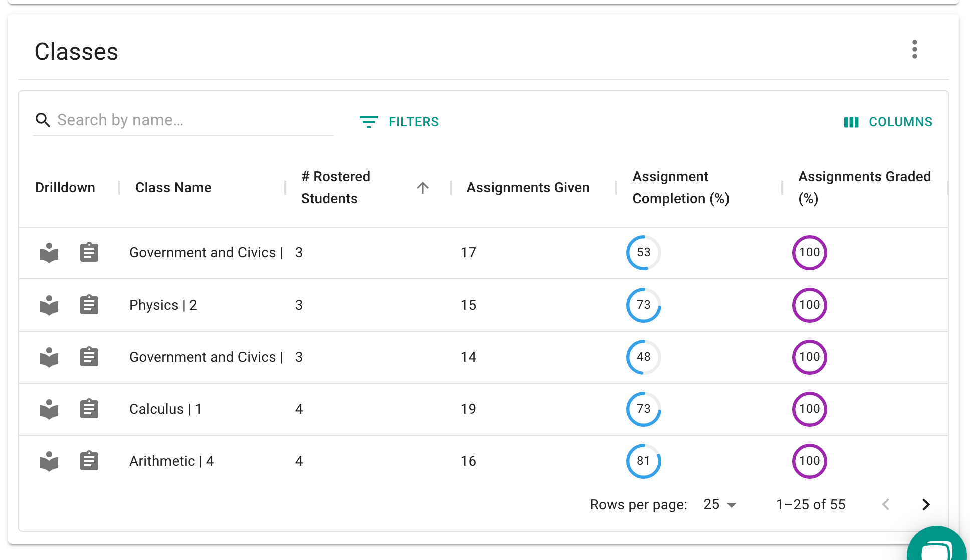970x560 pixels.
Task: Click graded 100 circle for Physics | 2
Action: coord(810,305)
